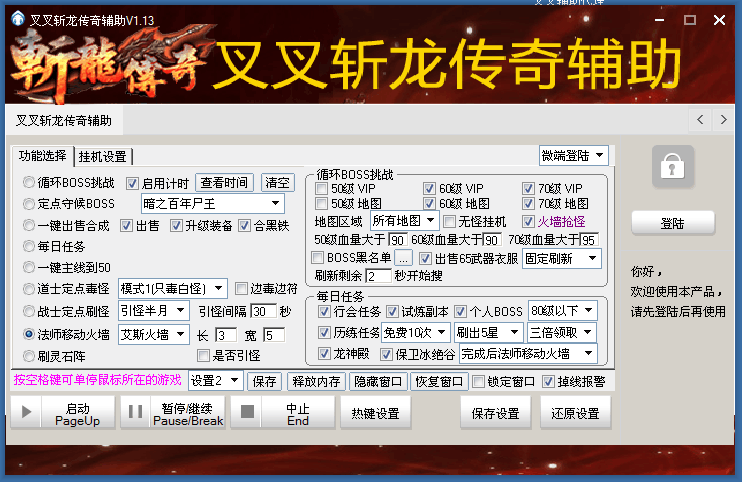Open the 三倍领取 dropdown
This screenshot has height=482, width=742.
tap(562, 333)
